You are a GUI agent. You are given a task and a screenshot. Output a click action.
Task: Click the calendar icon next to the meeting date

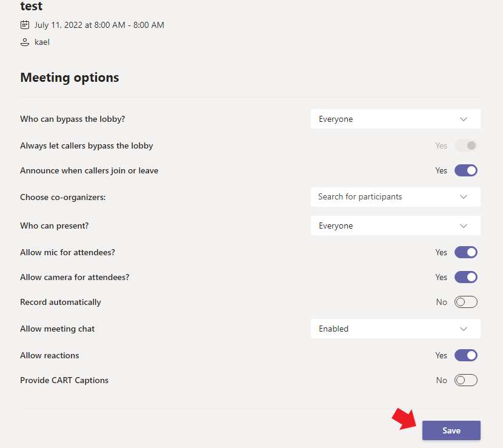(24, 25)
